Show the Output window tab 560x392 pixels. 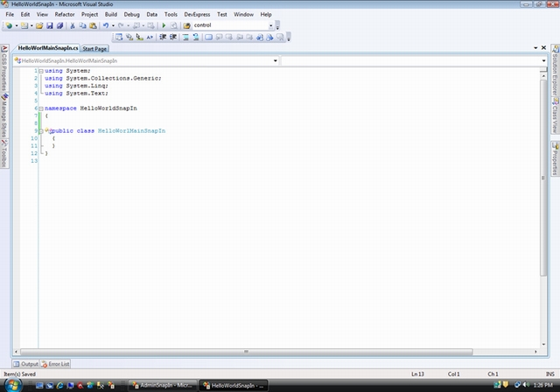(x=25, y=364)
